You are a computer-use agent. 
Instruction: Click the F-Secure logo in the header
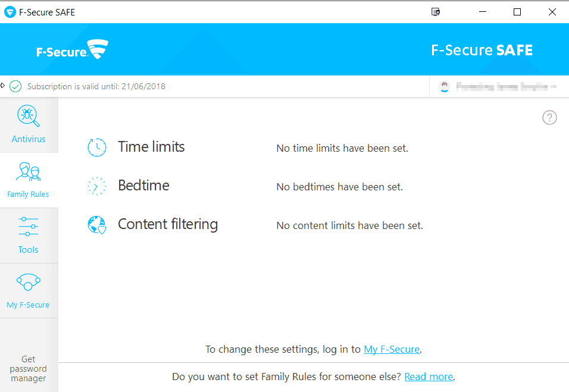pos(72,50)
